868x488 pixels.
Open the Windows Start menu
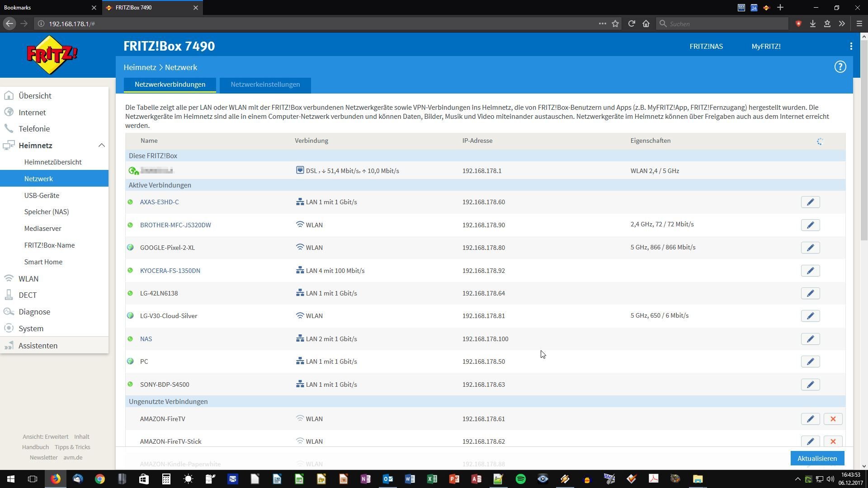[11, 479]
